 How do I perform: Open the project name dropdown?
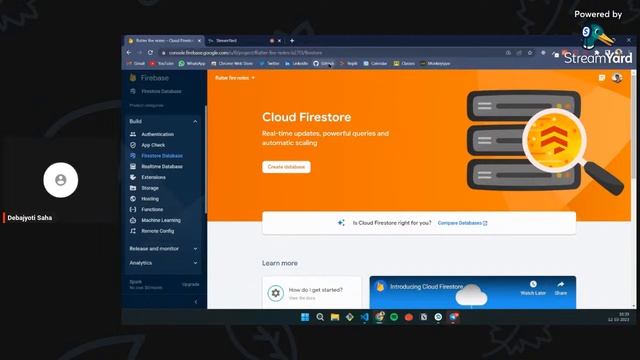click(x=235, y=78)
